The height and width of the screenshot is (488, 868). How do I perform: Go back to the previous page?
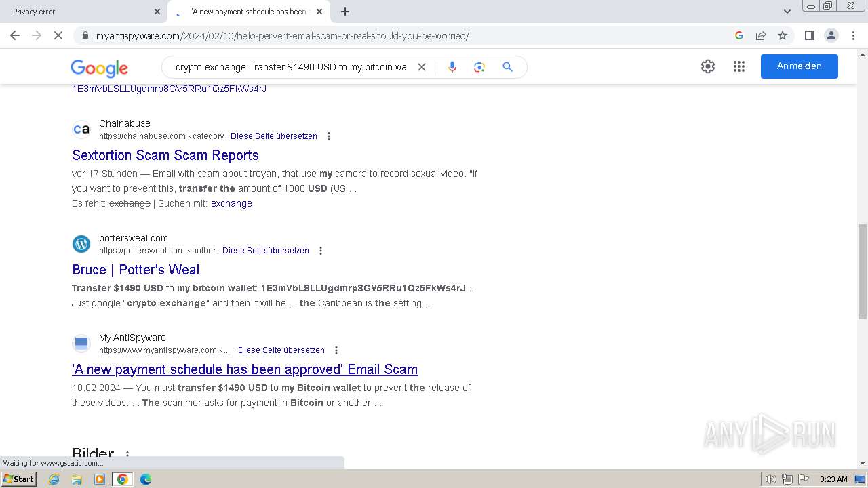click(15, 35)
